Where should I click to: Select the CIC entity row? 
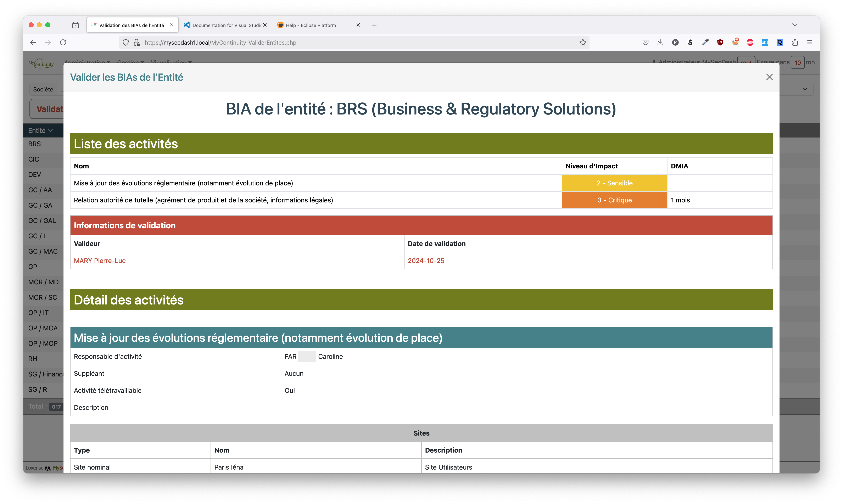tap(44, 159)
